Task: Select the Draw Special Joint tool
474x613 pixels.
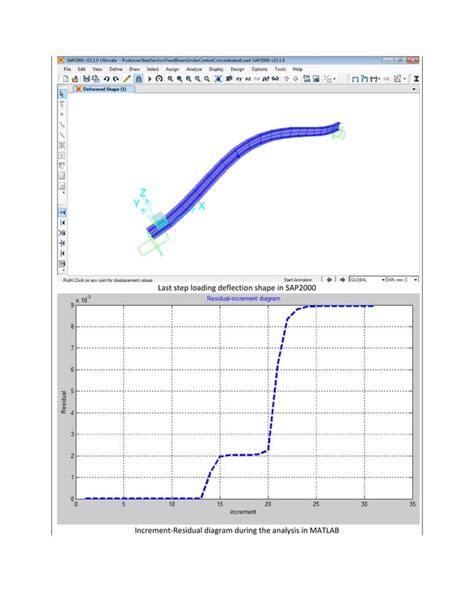Action: [x=62, y=115]
